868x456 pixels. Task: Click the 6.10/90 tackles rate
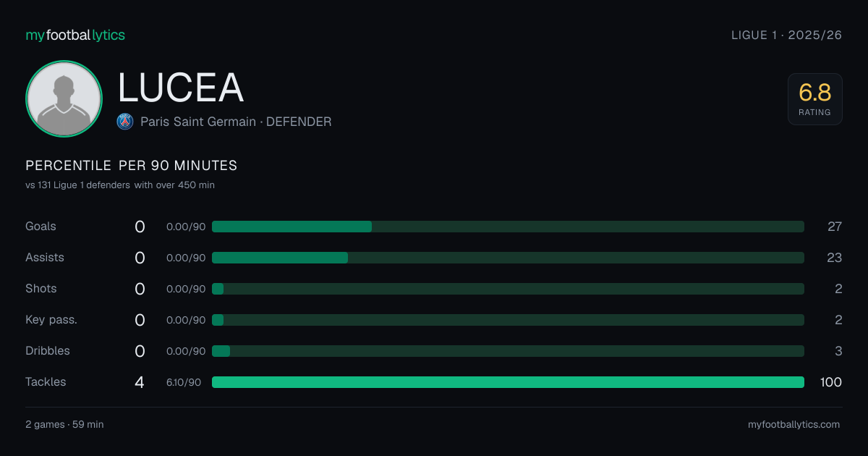(184, 382)
